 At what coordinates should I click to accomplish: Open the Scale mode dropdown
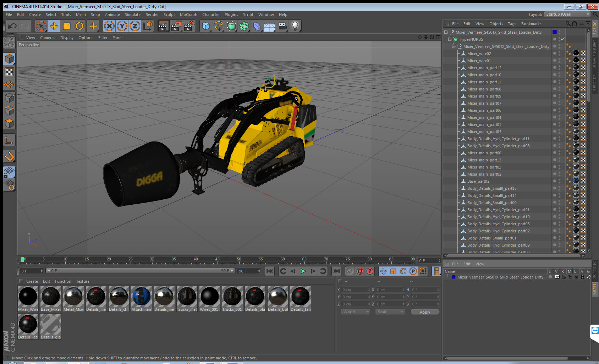390,312
